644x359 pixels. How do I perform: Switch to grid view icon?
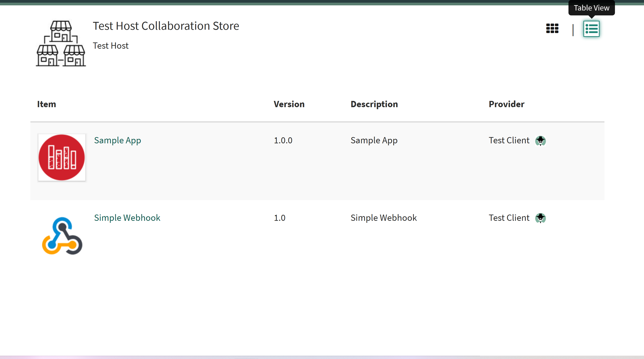tap(552, 29)
